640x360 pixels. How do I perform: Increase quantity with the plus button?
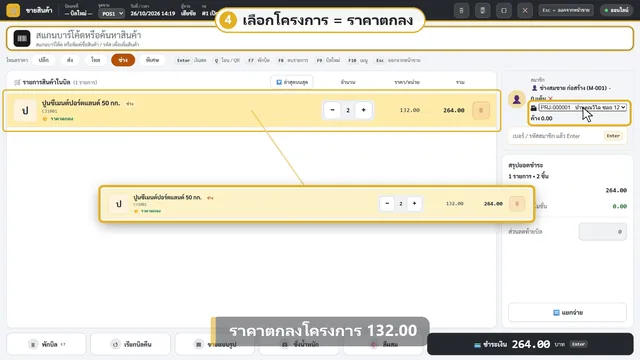click(363, 110)
